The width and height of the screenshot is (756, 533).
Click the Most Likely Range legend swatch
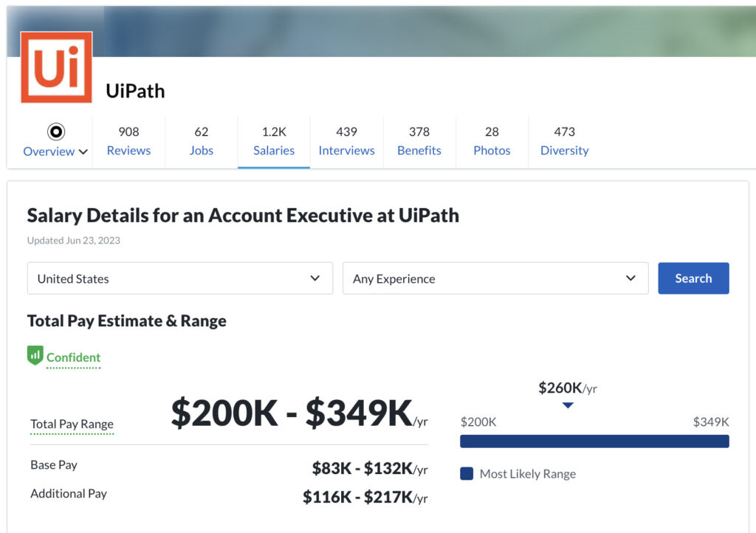pyautogui.click(x=467, y=473)
